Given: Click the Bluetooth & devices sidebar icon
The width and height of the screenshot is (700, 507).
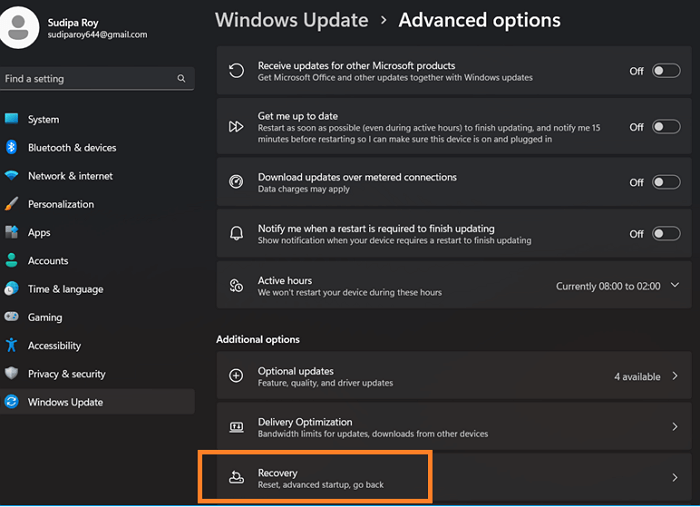Looking at the screenshot, I should pyautogui.click(x=12, y=147).
